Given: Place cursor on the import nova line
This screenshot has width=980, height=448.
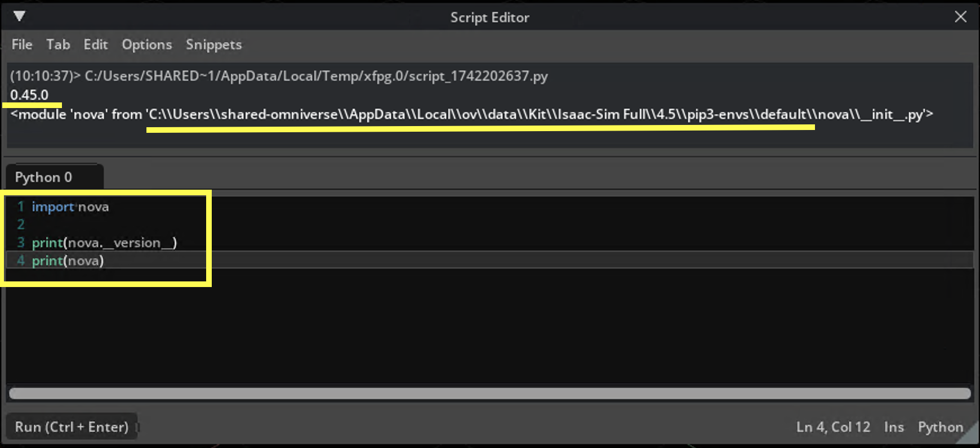Looking at the screenshot, I should point(71,207).
